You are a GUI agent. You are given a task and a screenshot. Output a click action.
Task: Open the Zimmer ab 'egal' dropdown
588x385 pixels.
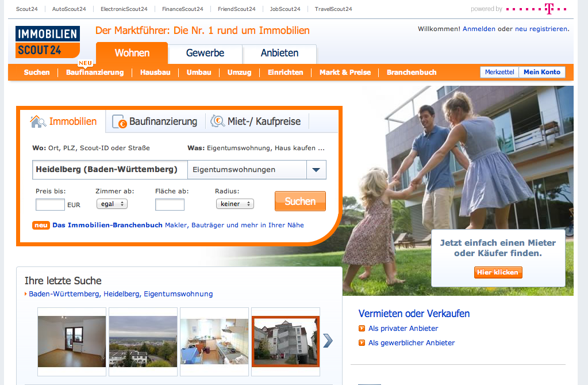coord(112,204)
